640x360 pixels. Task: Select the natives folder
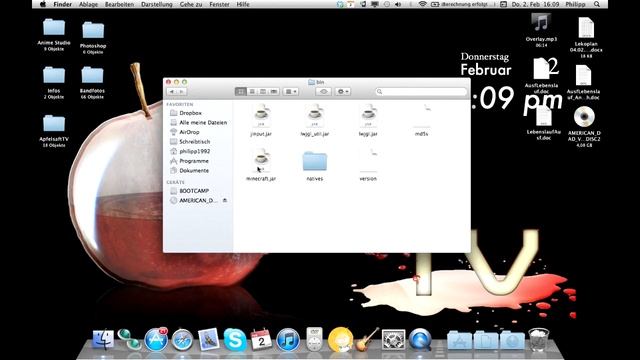315,165
